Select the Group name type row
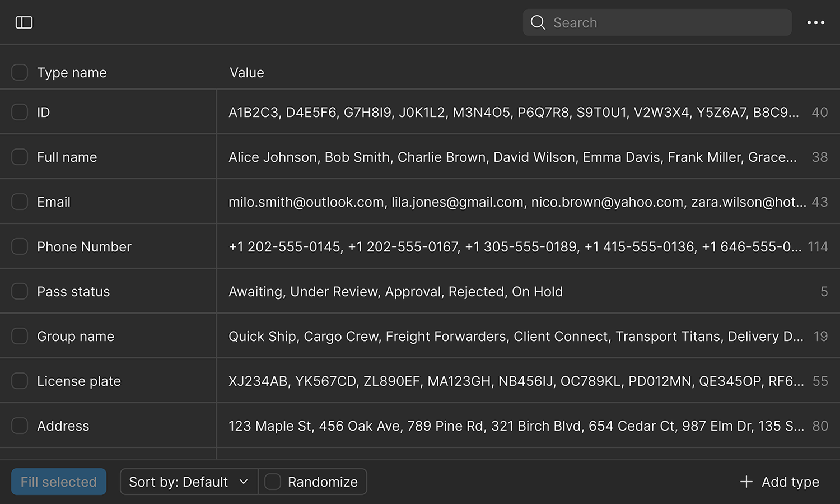This screenshot has width=840, height=504. tap(76, 336)
